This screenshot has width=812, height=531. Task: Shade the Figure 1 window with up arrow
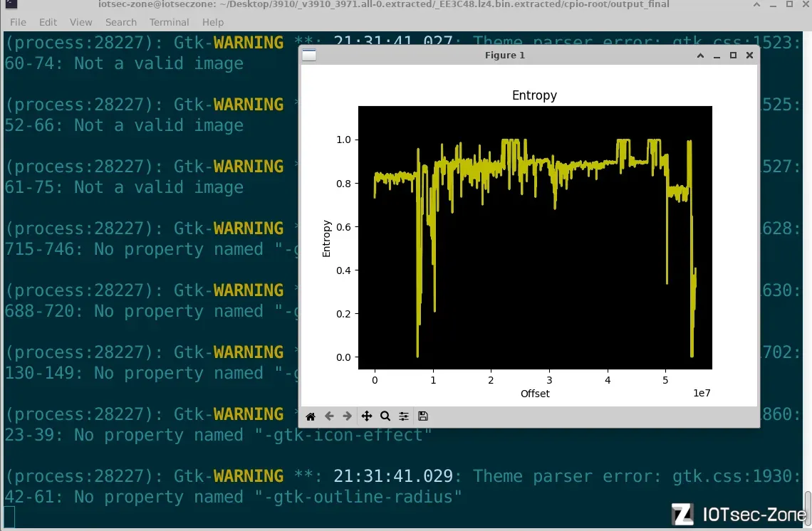pyautogui.click(x=701, y=55)
